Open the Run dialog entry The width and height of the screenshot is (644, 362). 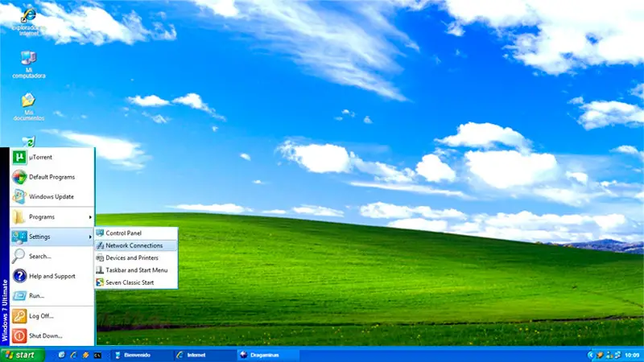click(x=52, y=295)
